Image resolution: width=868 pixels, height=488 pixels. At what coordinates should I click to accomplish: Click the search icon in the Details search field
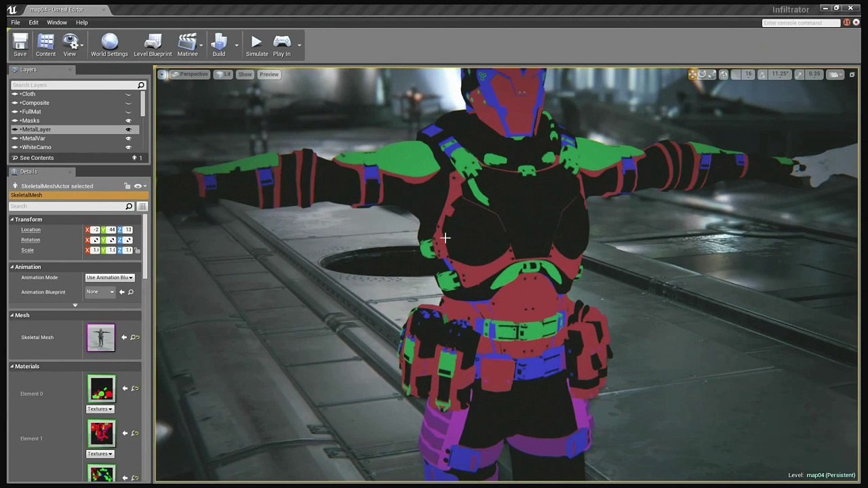[129, 206]
